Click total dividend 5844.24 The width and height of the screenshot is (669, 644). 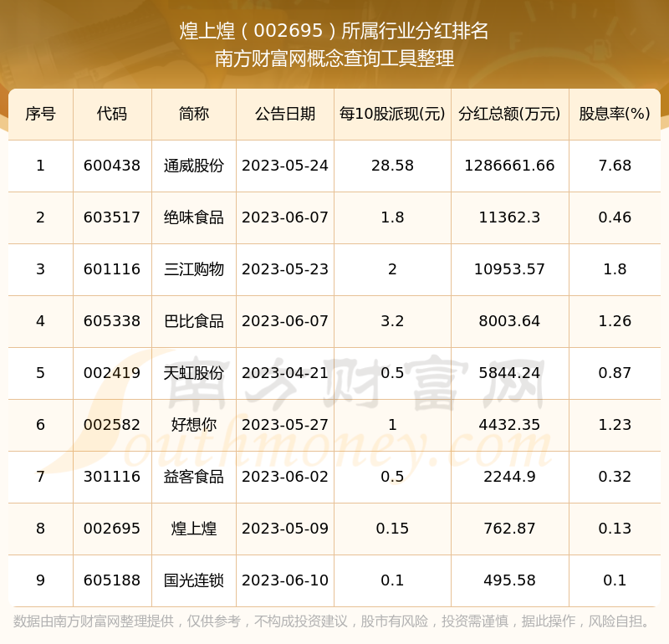[510, 373]
